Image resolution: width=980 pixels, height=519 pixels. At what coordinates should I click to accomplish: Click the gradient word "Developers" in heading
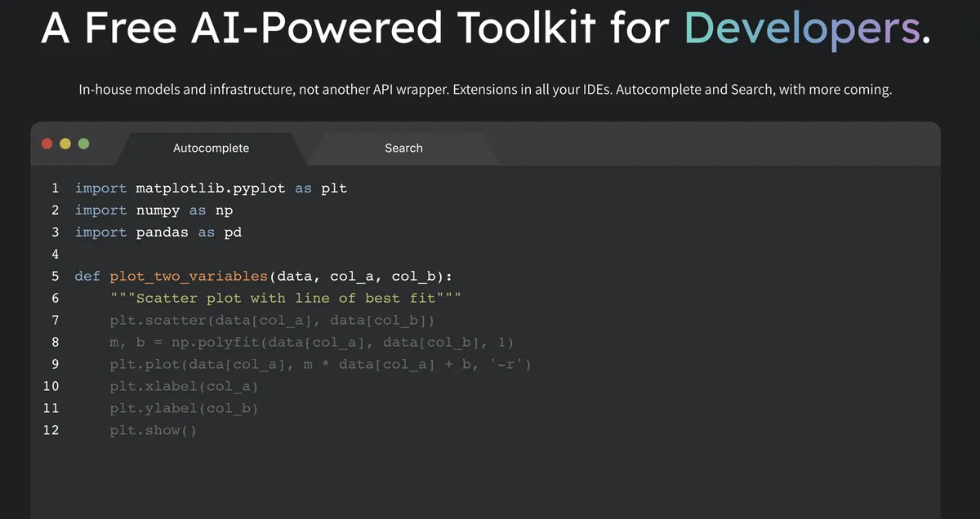click(x=802, y=29)
